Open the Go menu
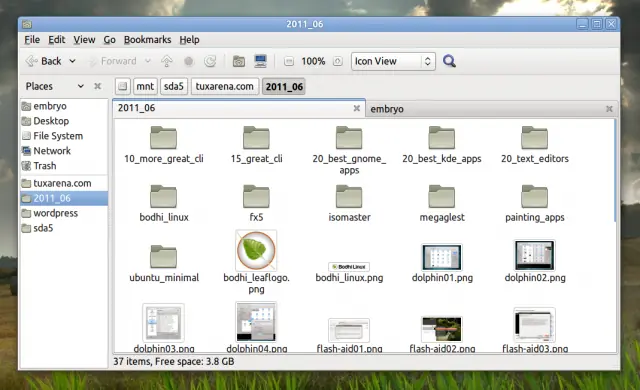Screen dimensions: 640x390 coord(109,40)
